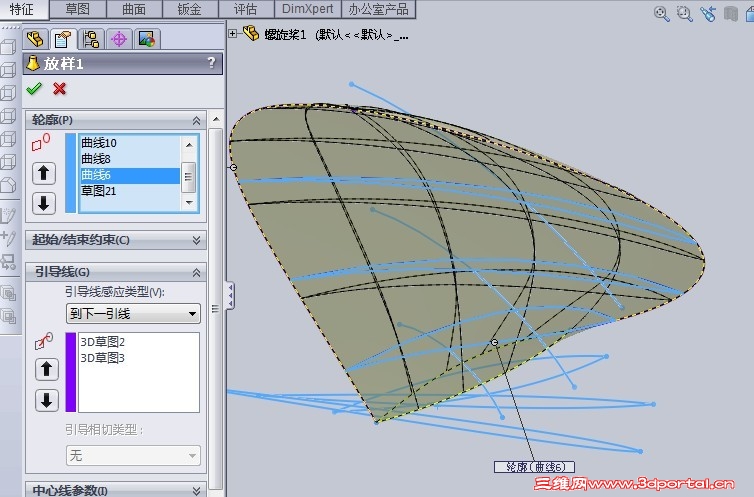This screenshot has height=497, width=754.
Task: Open help for the 放样1 feature
Action: coord(211,63)
